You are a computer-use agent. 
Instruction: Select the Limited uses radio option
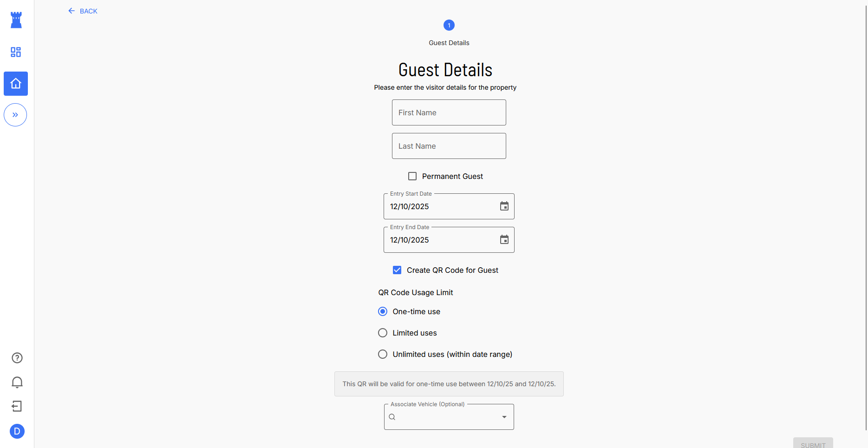tap(383, 333)
